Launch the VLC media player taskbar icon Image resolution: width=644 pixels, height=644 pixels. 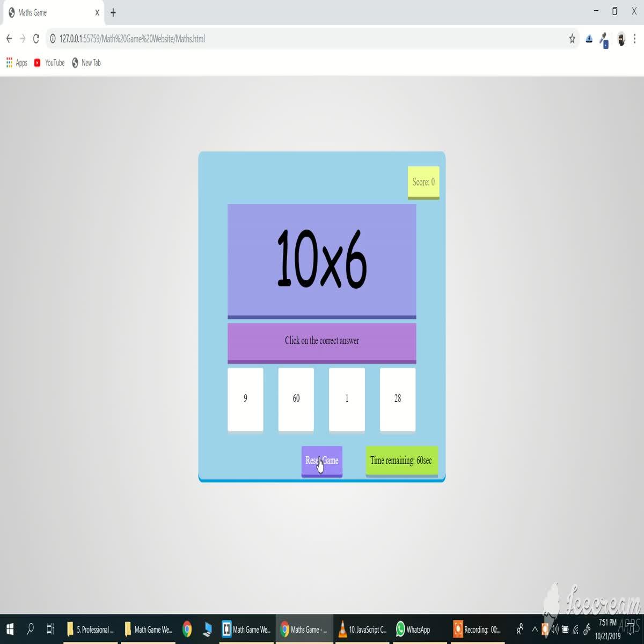[343, 630]
